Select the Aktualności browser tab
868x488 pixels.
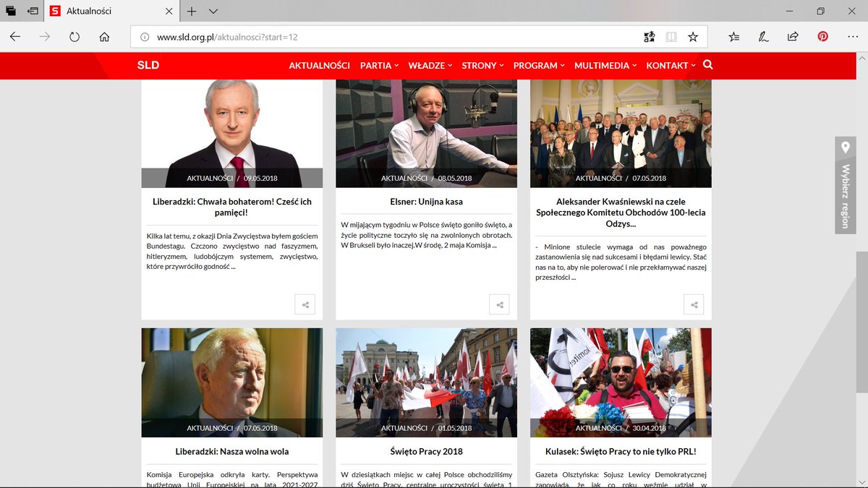(x=112, y=12)
